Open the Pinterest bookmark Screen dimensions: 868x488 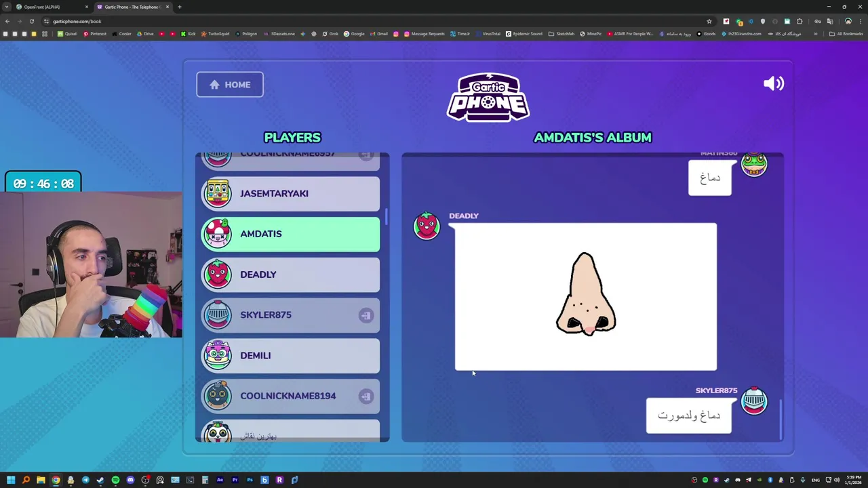(95, 34)
